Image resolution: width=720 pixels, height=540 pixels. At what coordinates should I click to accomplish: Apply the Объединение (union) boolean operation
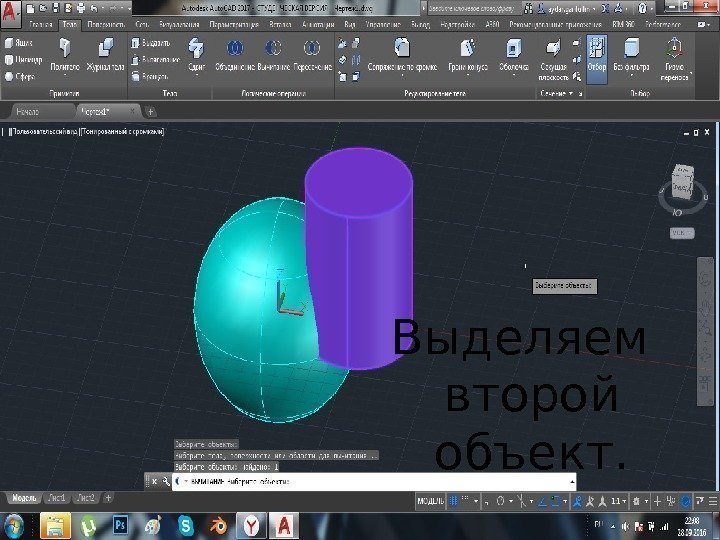pyautogui.click(x=235, y=55)
